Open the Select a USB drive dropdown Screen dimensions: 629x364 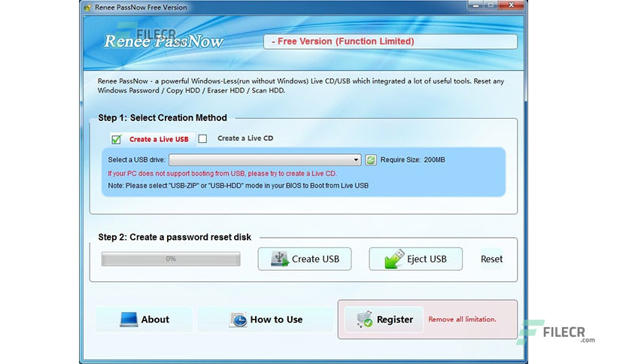(x=265, y=160)
